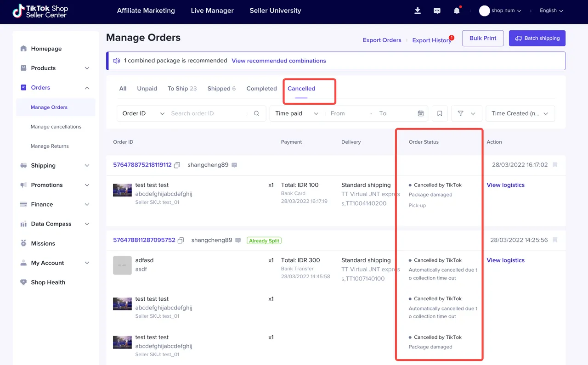The image size is (588, 365).
Task: Open the Time paid dropdown
Action: pos(297,113)
